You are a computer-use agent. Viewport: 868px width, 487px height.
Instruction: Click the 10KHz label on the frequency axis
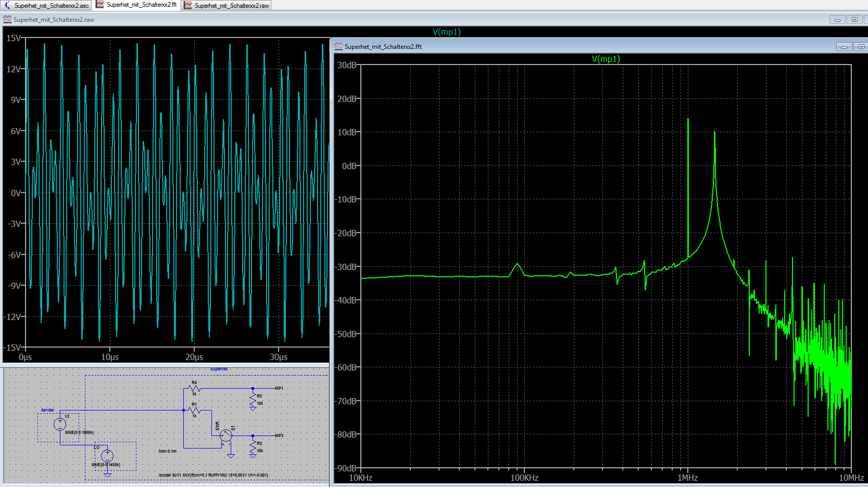click(x=360, y=478)
